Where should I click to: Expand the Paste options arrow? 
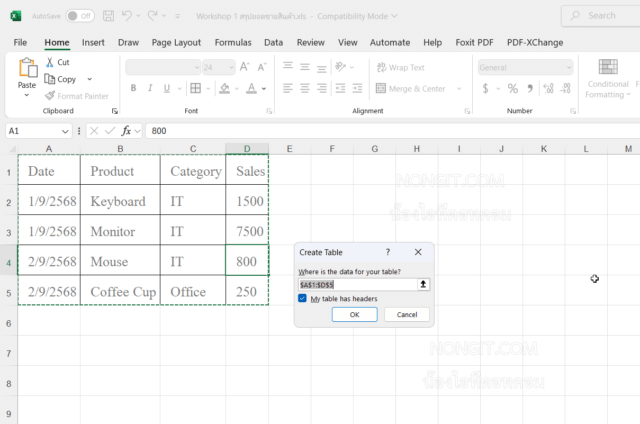pyautogui.click(x=27, y=95)
